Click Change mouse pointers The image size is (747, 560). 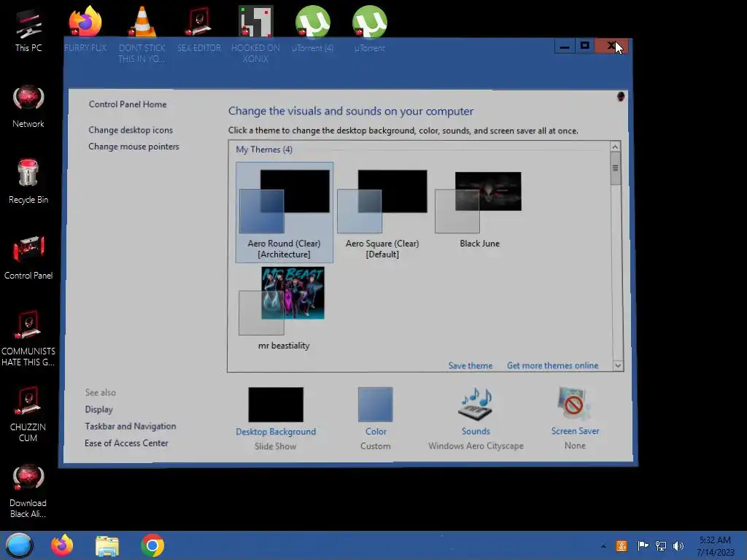click(134, 147)
